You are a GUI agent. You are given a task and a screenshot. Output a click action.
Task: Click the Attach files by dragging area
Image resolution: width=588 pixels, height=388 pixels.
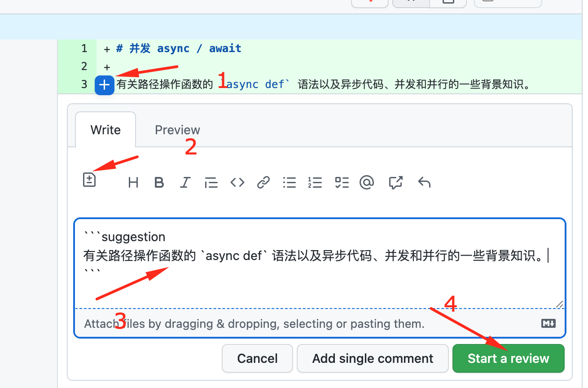pos(320,323)
